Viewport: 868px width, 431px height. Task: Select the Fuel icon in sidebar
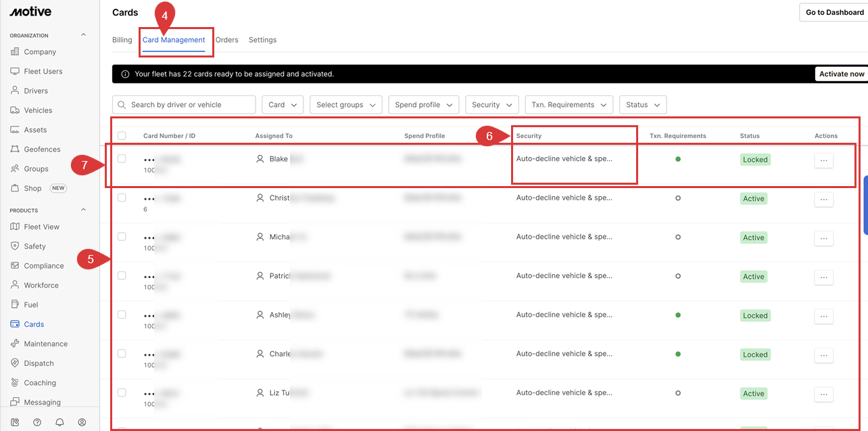coord(15,305)
